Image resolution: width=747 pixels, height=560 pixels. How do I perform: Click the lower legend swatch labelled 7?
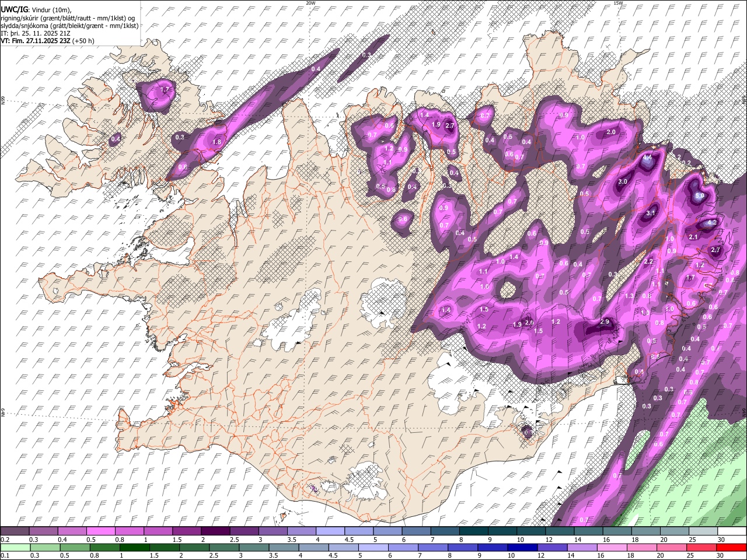[x=432, y=547]
